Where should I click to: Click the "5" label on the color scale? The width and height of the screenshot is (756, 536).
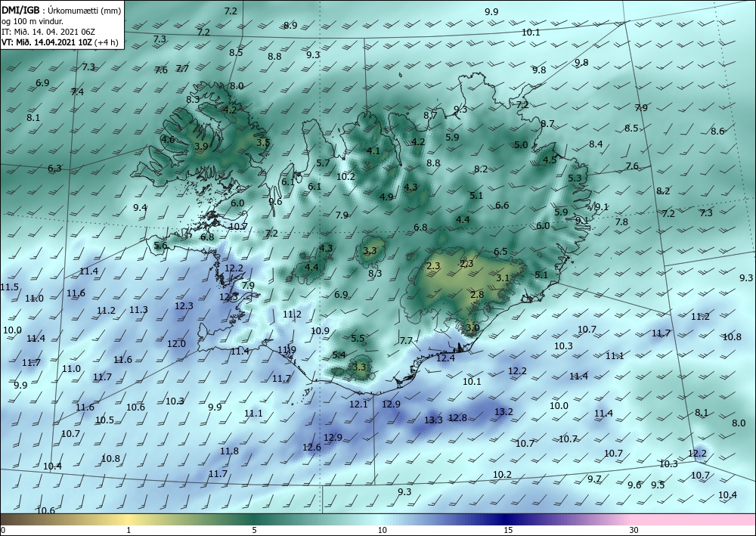click(254, 530)
